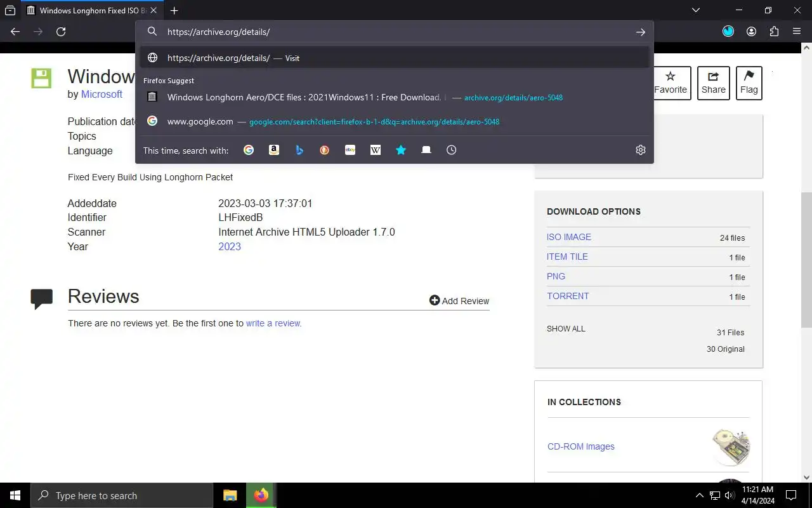Open the Firefox application menu
The width and height of the screenshot is (812, 508).
797,32
